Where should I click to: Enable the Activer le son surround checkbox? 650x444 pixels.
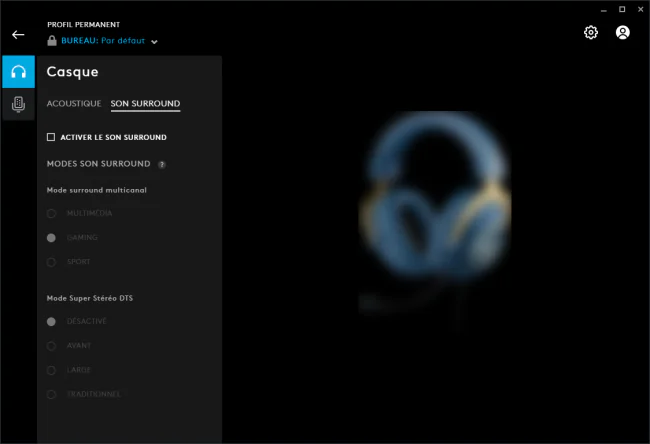[51, 137]
